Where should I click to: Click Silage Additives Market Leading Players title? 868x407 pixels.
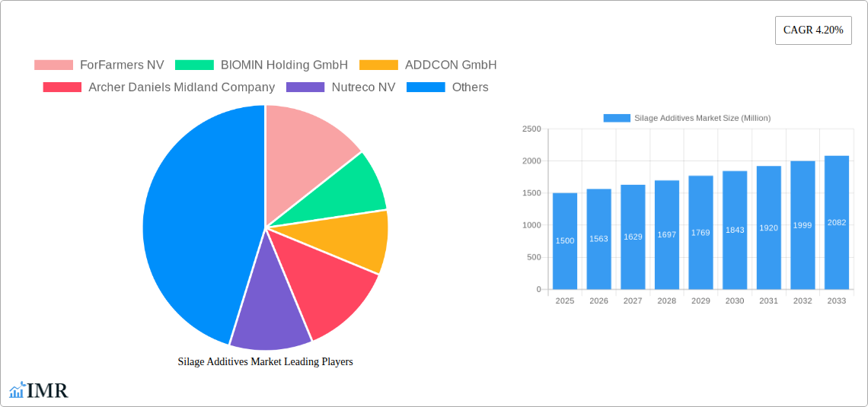265,362
